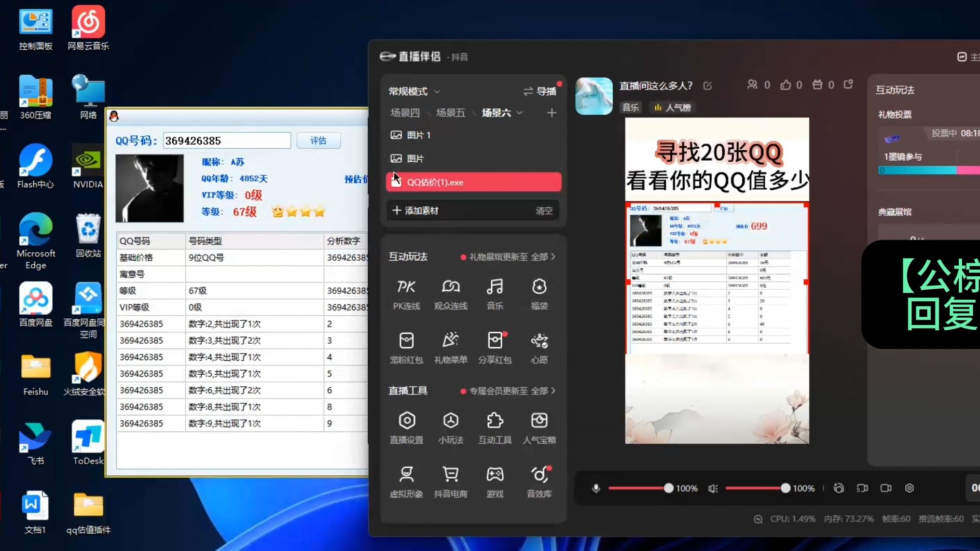Click the 9位QQ号 table cell
The width and height of the screenshot is (980, 551).
pyautogui.click(x=254, y=258)
